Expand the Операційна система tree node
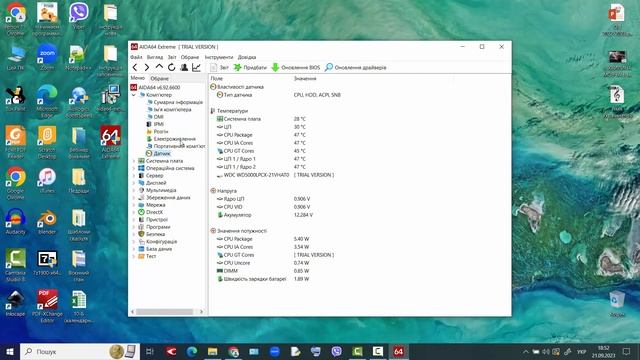The image size is (640, 360). [x=134, y=168]
